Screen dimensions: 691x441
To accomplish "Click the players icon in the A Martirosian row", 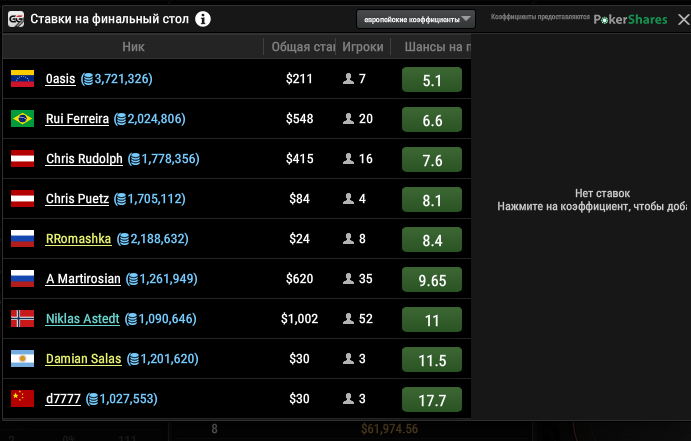I will click(349, 279).
